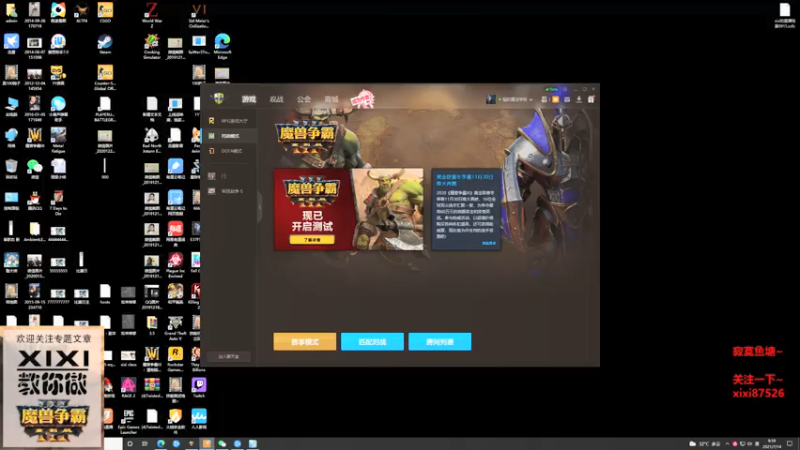Open the notification center in system tray
800x450 pixels.
tap(790, 444)
